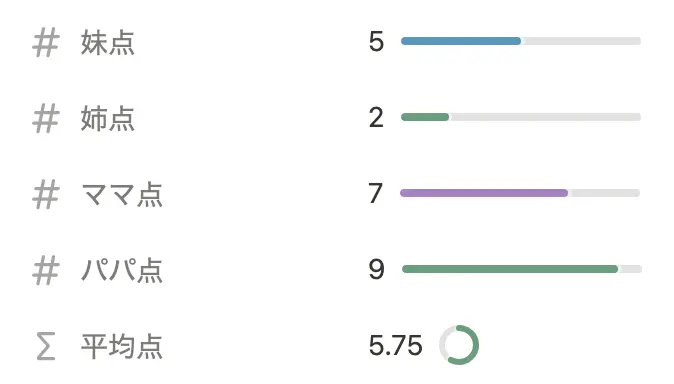674x384 pixels.
Task: Open the 妹点 property name
Action: point(108,43)
